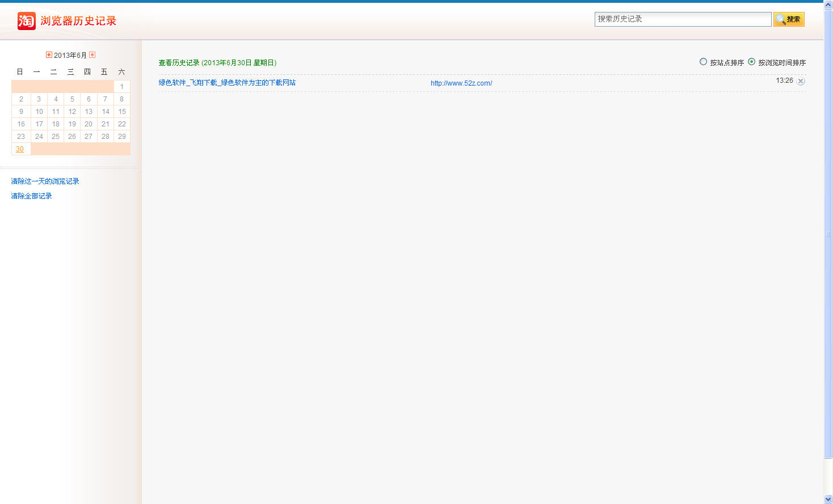Click the Taobao browser logo icon
The width and height of the screenshot is (833, 504).
pyautogui.click(x=26, y=21)
